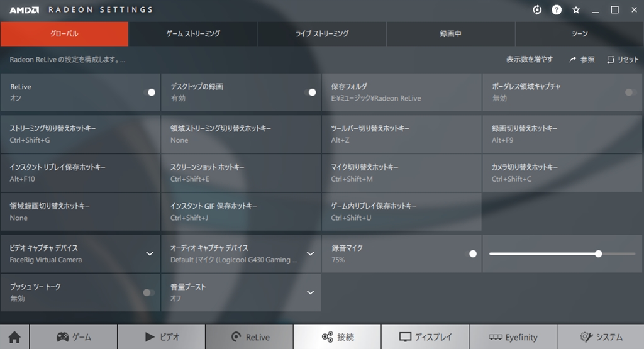Maximize the Radeon Settings window
This screenshot has width=644, height=349.
point(615,10)
